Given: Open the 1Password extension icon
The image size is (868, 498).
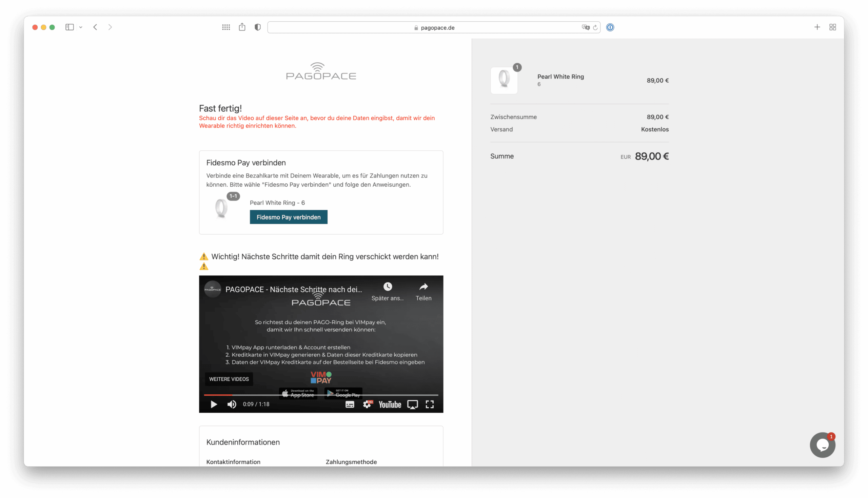Looking at the screenshot, I should [x=610, y=27].
